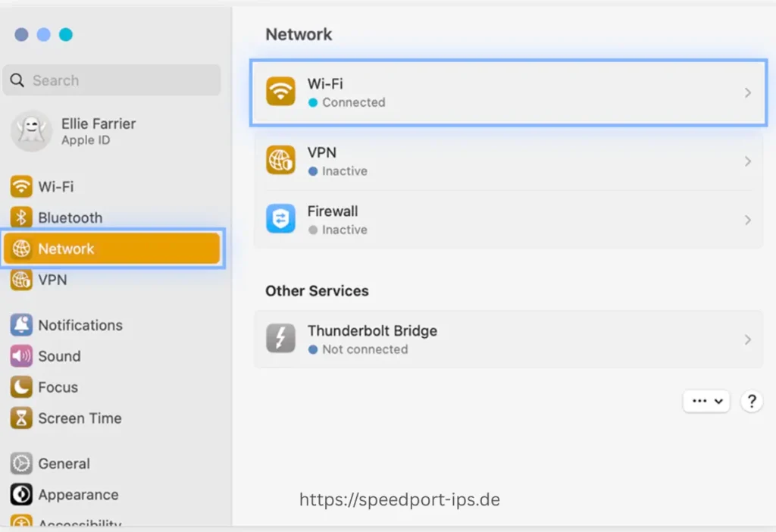Open Notifications settings via the bell icon
Image resolution: width=776 pixels, height=532 pixels.
pos(20,325)
